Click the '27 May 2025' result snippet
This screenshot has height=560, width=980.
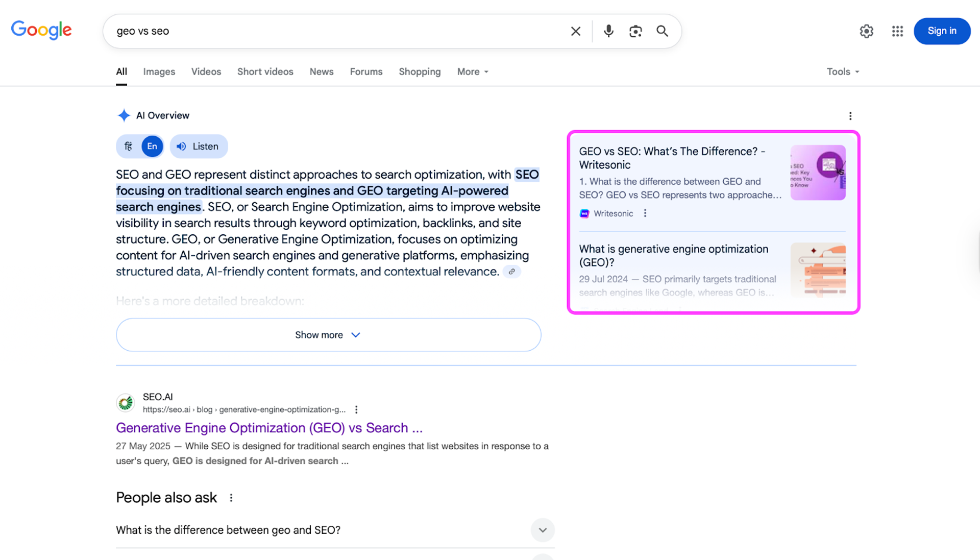332,453
